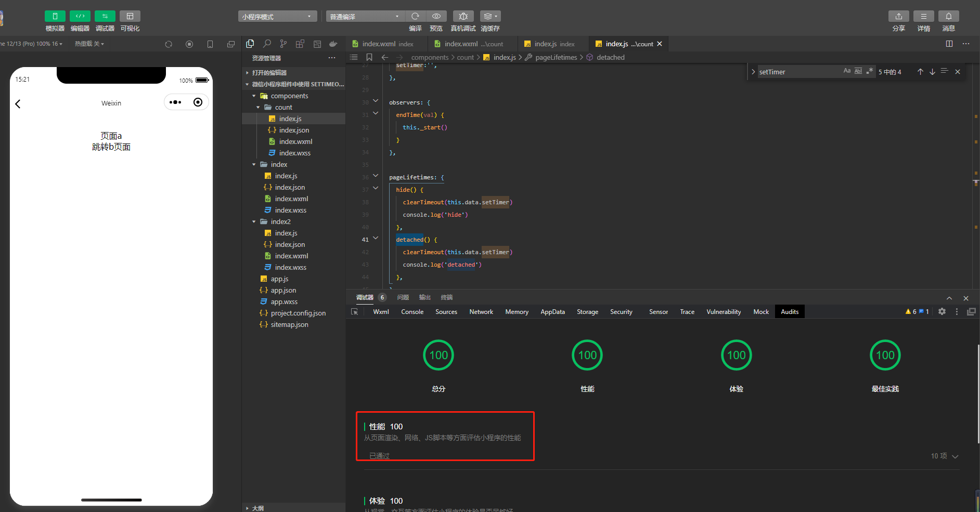Switch to the index.wxml index editor tab
The width and height of the screenshot is (980, 512).
[x=387, y=44]
